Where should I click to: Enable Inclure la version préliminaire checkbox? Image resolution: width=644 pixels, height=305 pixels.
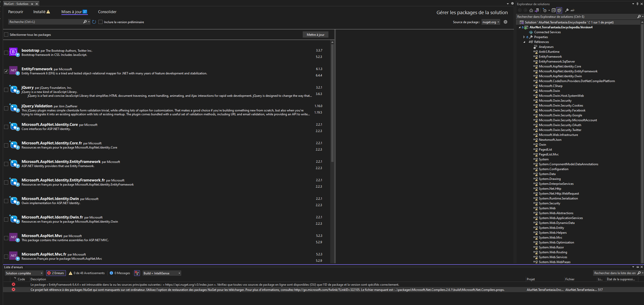[100, 22]
